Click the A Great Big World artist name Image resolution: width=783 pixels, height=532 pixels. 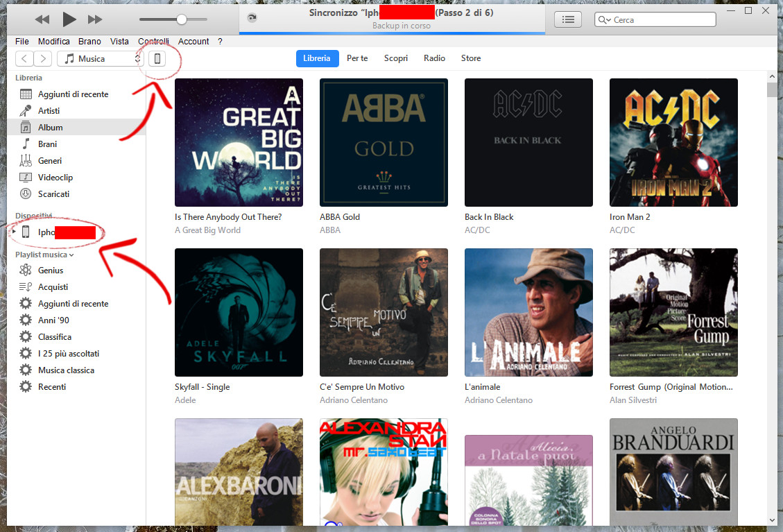coord(208,230)
